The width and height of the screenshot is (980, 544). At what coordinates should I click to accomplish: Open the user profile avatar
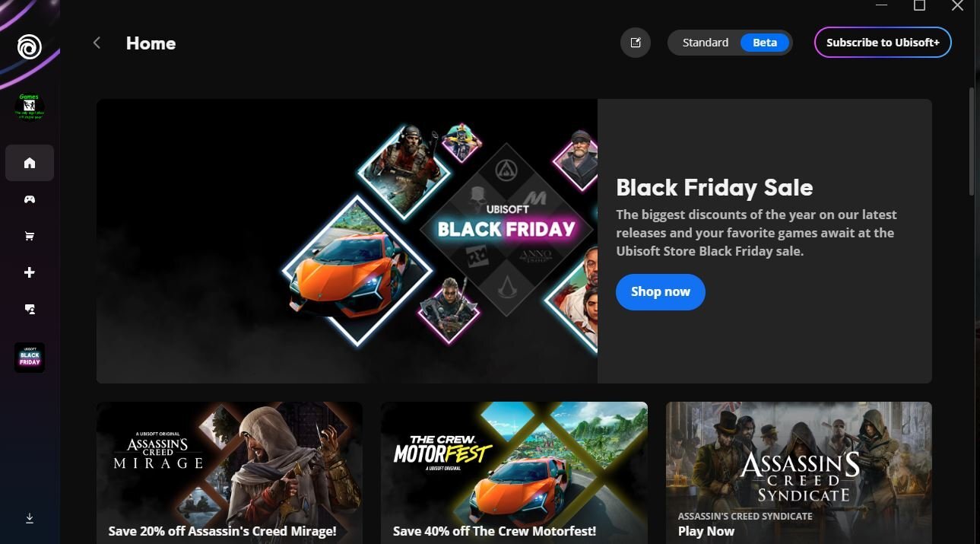click(30, 107)
